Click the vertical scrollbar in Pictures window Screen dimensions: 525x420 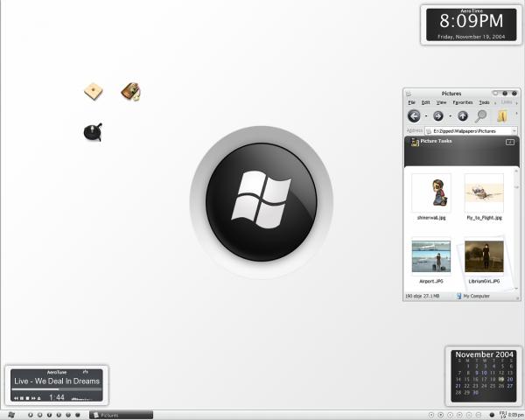[516, 229]
